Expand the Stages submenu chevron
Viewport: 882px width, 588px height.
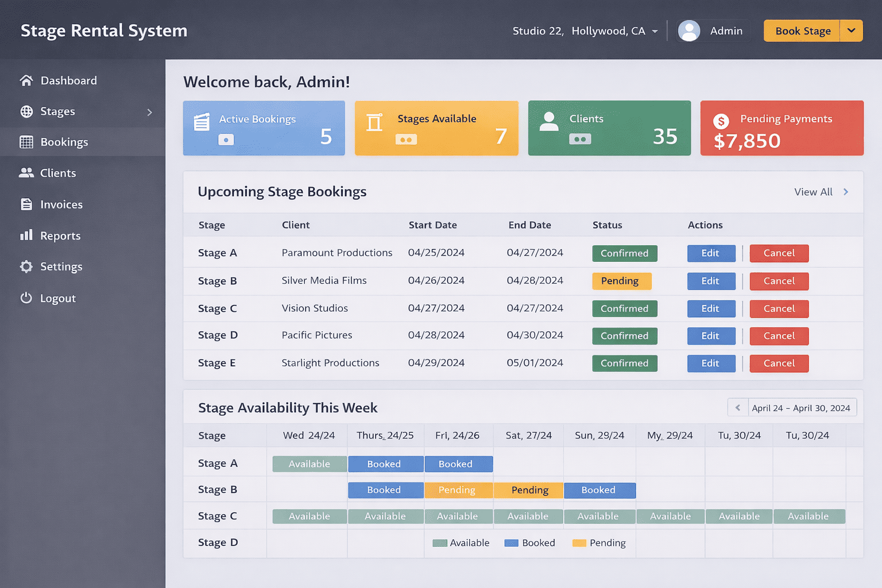pos(150,112)
